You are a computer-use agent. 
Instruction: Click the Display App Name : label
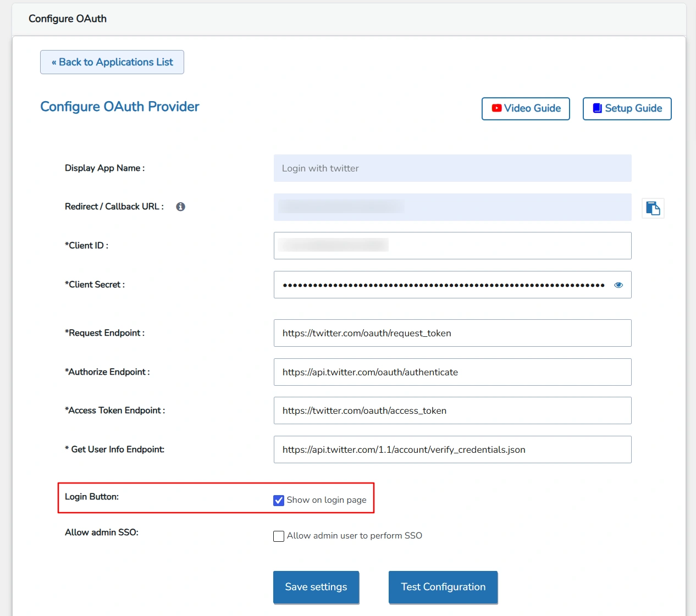coord(104,168)
